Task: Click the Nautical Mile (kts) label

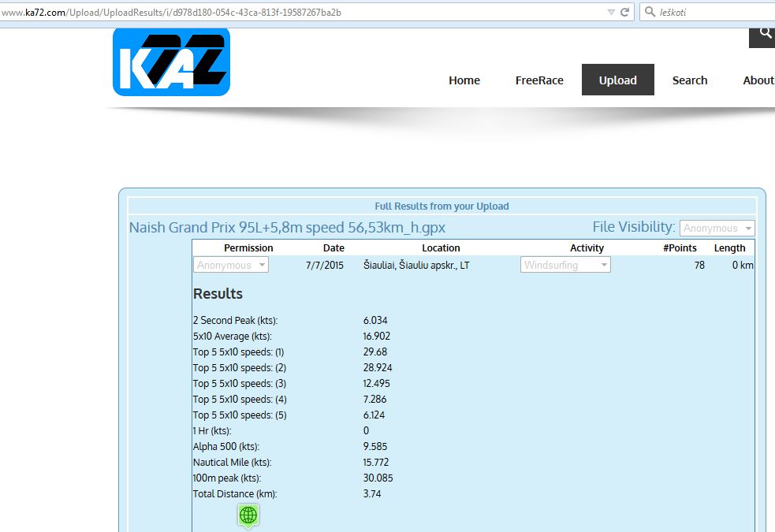Action: pyautogui.click(x=233, y=463)
